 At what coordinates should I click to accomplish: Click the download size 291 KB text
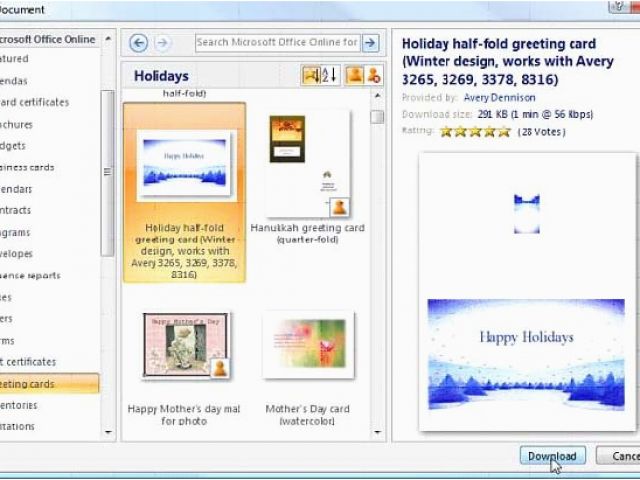pos(535,114)
